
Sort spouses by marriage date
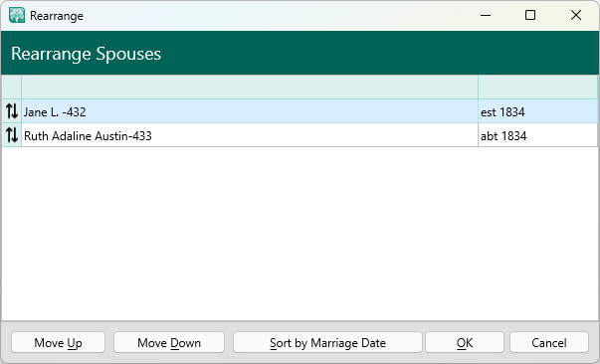[327, 342]
